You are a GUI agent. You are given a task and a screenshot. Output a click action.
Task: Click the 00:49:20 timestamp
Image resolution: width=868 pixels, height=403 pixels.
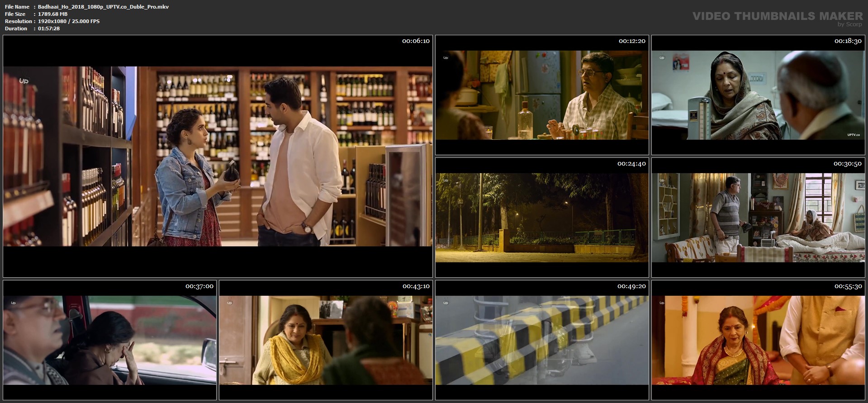pyautogui.click(x=631, y=286)
